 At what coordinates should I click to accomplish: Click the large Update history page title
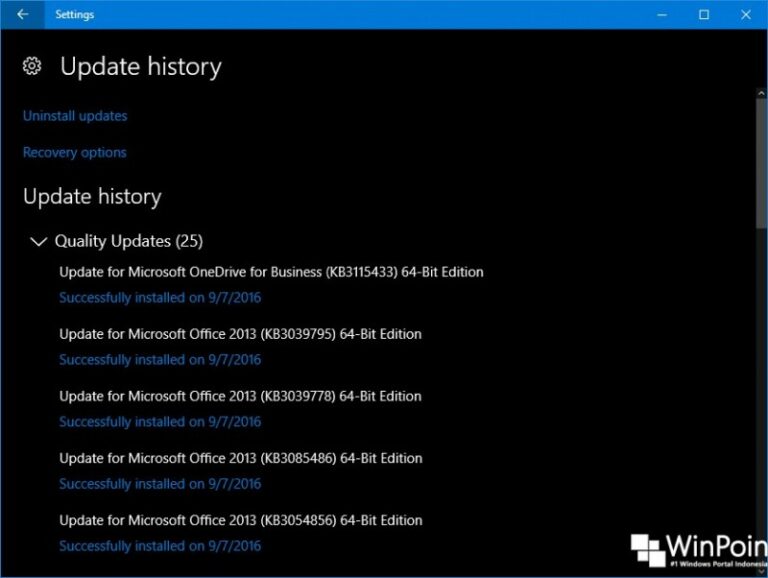(x=141, y=67)
